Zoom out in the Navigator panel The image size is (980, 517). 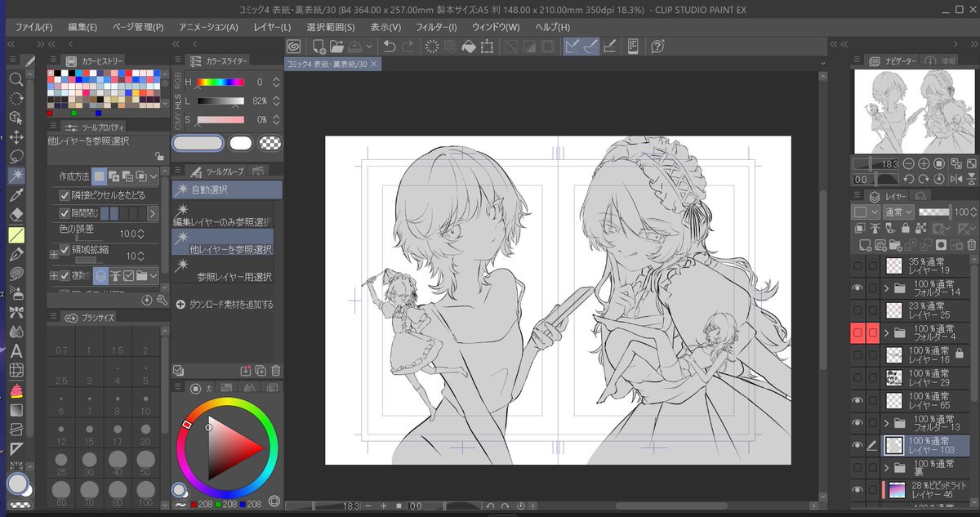(x=910, y=164)
